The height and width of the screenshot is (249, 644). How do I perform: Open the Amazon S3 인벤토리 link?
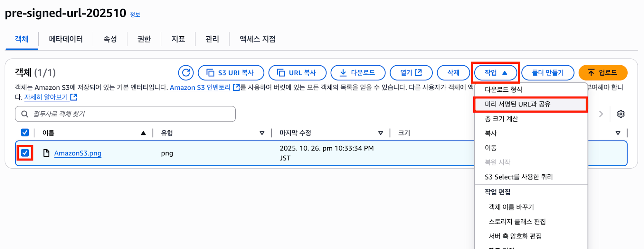point(200,88)
